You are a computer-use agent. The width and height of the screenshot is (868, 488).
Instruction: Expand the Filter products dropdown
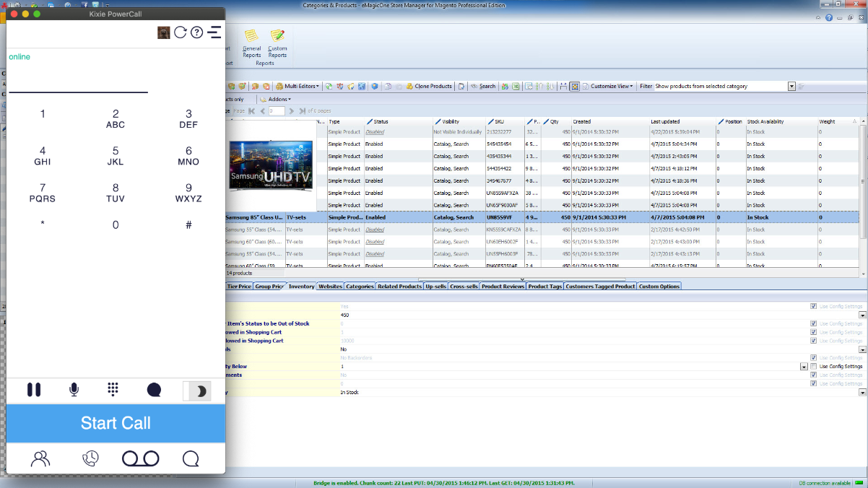point(791,87)
